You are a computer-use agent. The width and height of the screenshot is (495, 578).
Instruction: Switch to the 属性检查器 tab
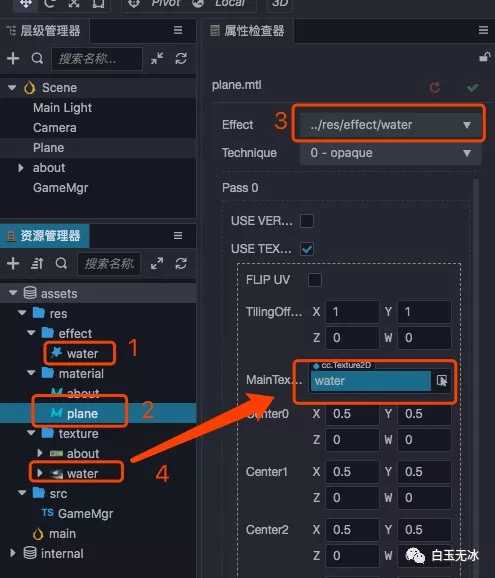[248, 30]
